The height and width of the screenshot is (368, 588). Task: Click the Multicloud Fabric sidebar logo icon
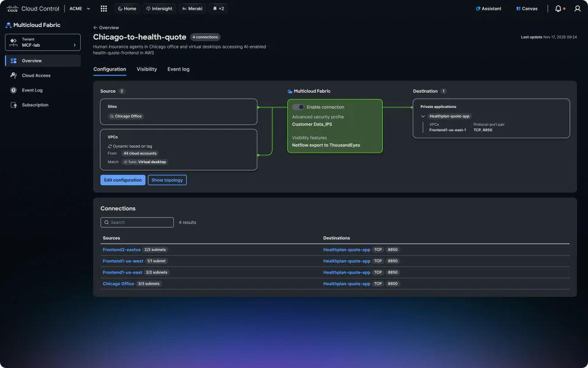(8, 25)
